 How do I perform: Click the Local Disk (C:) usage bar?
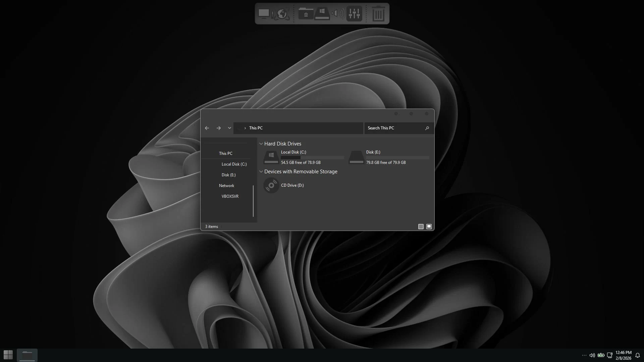click(x=312, y=157)
